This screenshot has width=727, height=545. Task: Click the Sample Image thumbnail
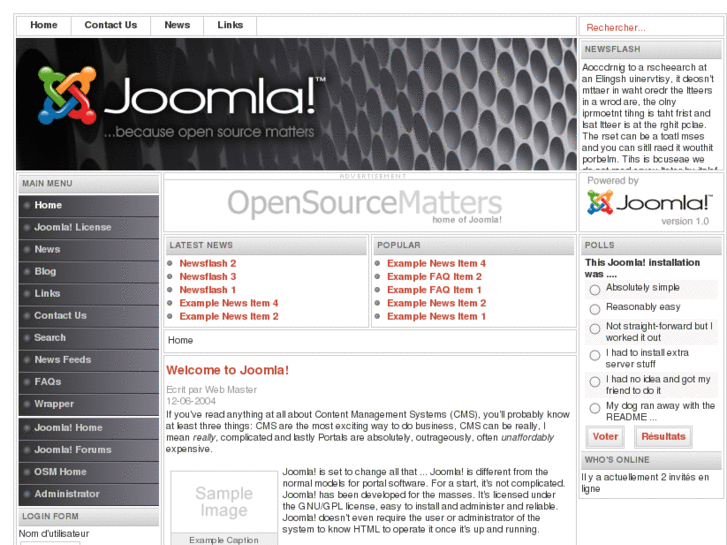point(224,502)
